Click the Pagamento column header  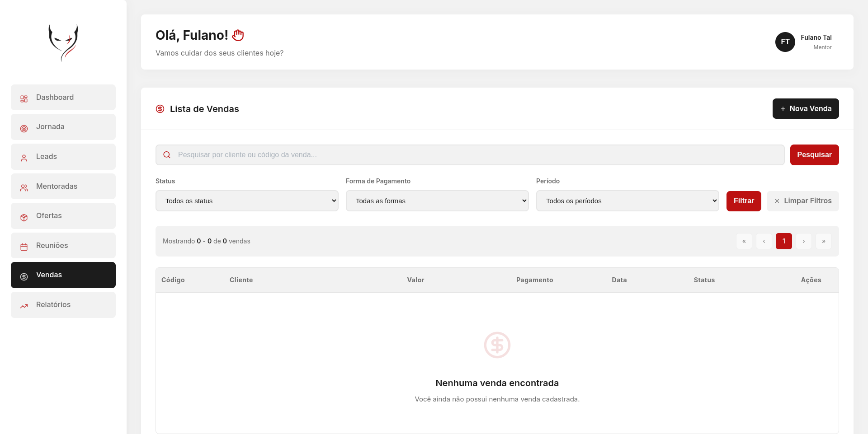click(x=535, y=280)
